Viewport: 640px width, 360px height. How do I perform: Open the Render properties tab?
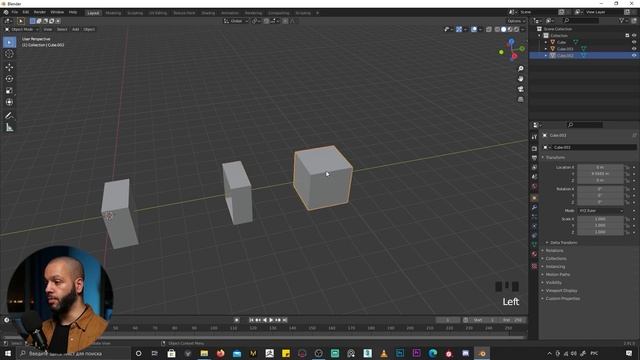(x=534, y=149)
